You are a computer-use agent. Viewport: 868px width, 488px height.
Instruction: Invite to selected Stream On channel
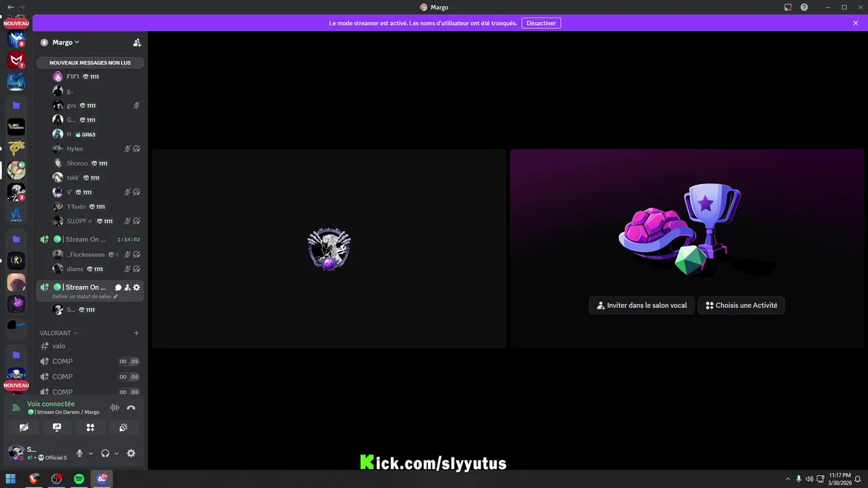127,287
